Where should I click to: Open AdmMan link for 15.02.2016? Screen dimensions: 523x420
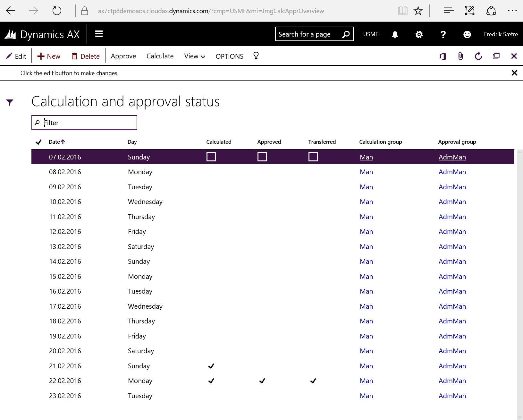tap(452, 277)
